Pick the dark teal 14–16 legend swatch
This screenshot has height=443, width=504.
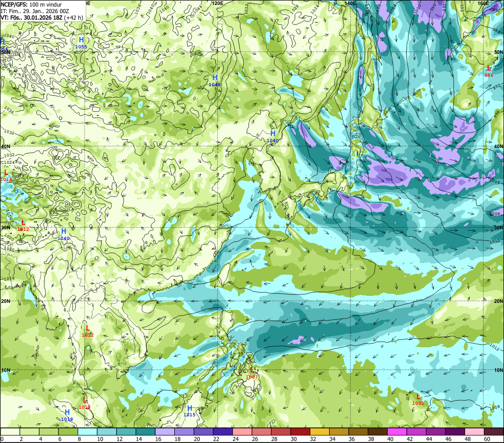(x=146, y=431)
